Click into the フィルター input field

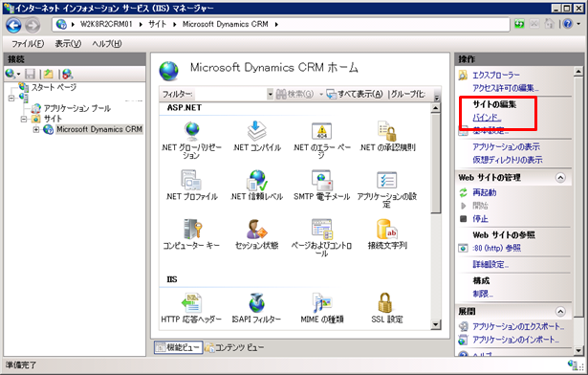click(230, 94)
